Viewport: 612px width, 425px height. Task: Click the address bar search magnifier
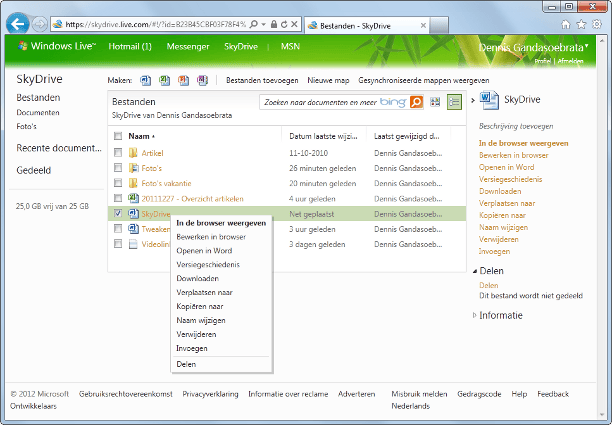254,25
